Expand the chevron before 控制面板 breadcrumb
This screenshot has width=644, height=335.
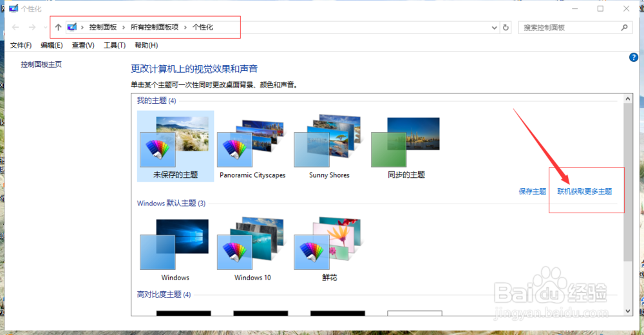tap(82, 27)
